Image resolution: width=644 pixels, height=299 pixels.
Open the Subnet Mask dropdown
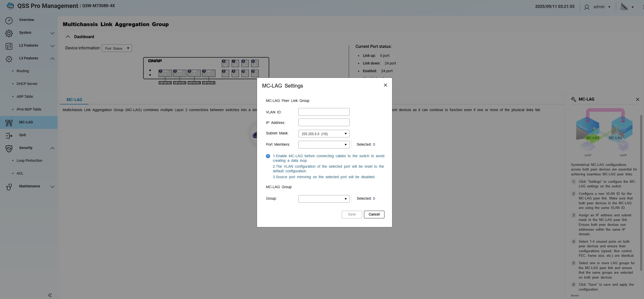pyautogui.click(x=324, y=134)
